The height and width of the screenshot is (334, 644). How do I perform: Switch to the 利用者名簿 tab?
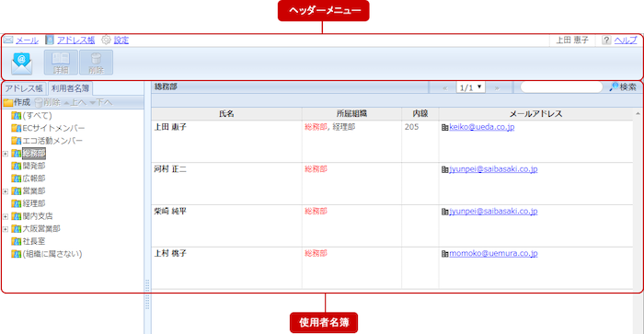click(x=70, y=88)
